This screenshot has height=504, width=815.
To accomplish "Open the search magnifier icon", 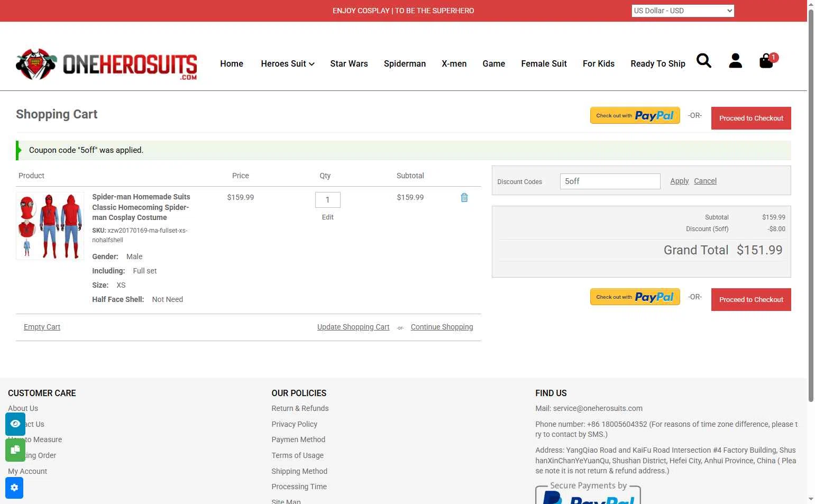I will click(704, 61).
